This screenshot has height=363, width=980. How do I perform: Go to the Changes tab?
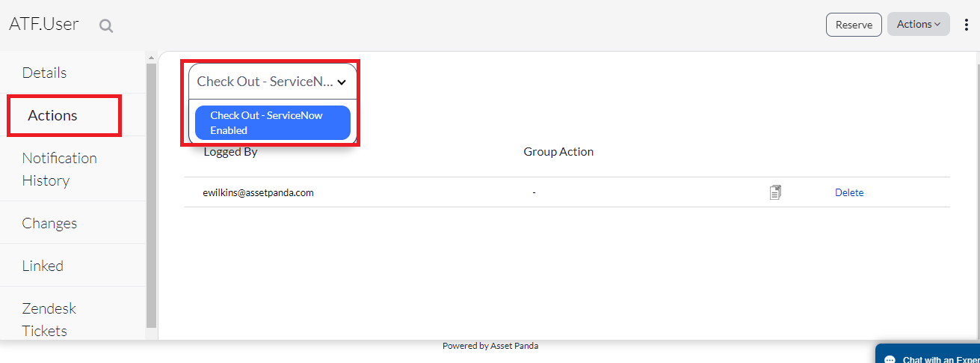tap(73, 223)
